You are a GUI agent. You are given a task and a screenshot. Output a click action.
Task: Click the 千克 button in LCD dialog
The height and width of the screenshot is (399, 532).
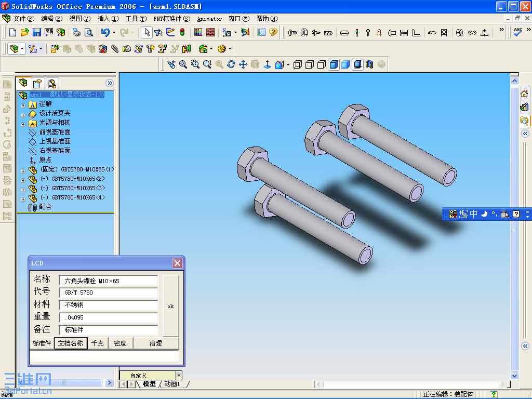(x=98, y=343)
